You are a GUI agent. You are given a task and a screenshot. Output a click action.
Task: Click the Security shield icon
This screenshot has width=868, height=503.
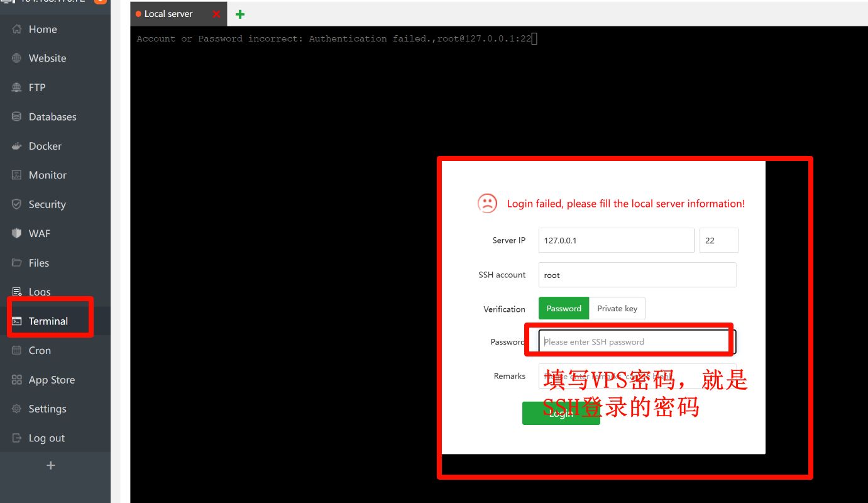(x=17, y=204)
